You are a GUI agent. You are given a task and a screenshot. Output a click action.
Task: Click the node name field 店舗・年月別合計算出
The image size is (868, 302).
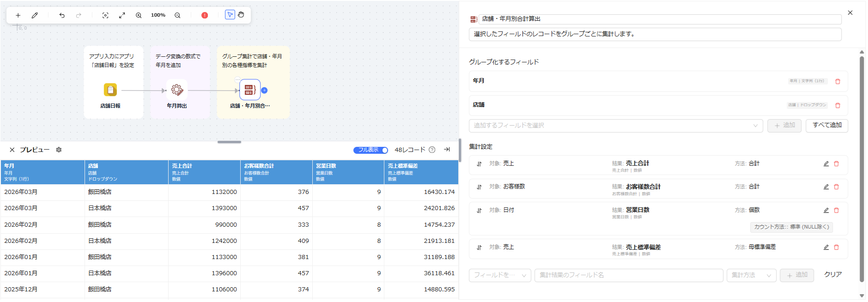(660, 19)
